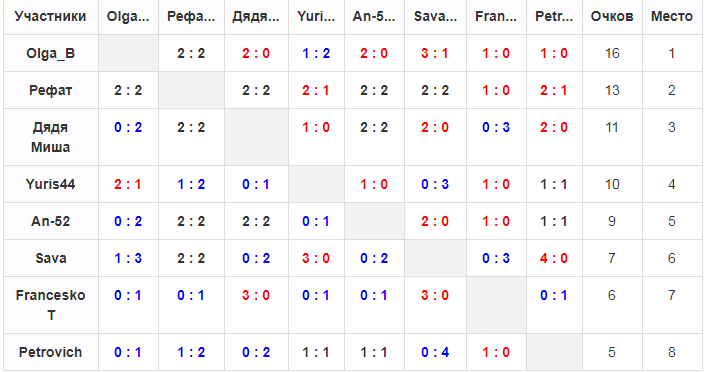Click the Рефат participant name
Image resolution: width=706 pixels, height=372 pixels.
pyautogui.click(x=50, y=91)
